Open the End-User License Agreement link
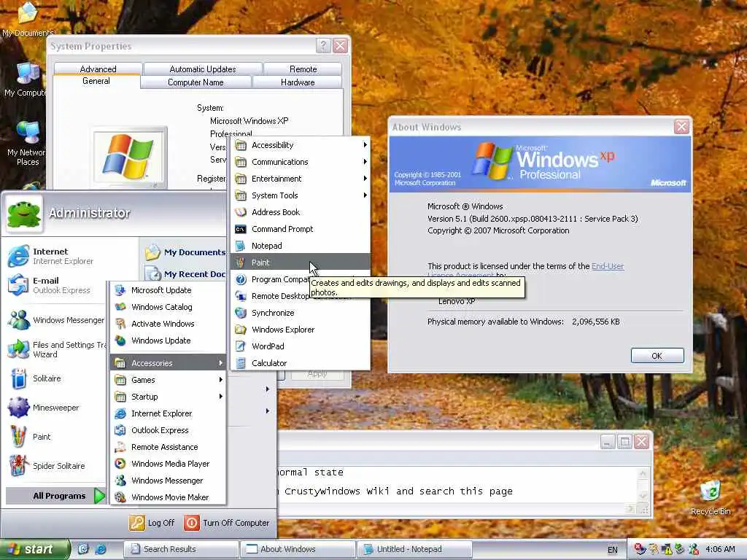The height and width of the screenshot is (560, 747). [x=608, y=266]
